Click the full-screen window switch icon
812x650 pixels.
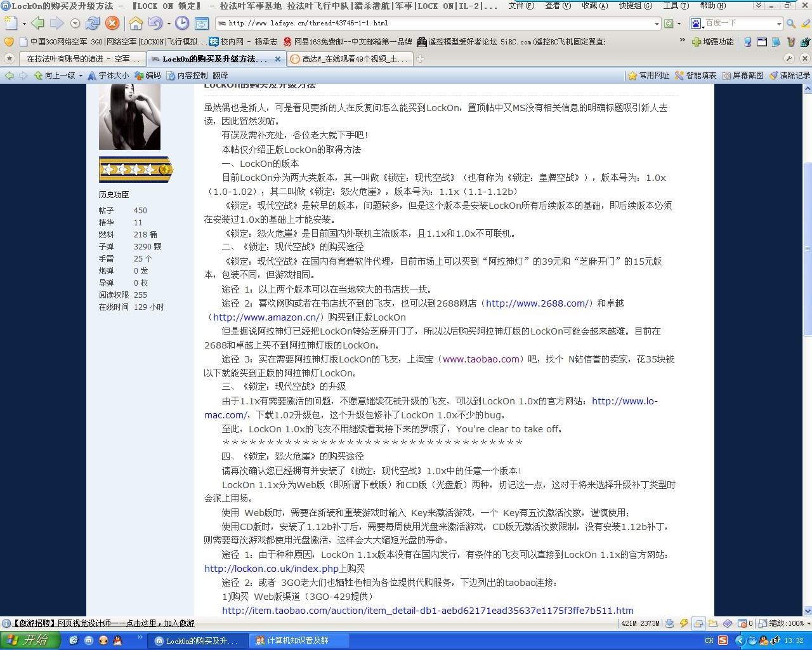pyautogui.click(x=202, y=24)
